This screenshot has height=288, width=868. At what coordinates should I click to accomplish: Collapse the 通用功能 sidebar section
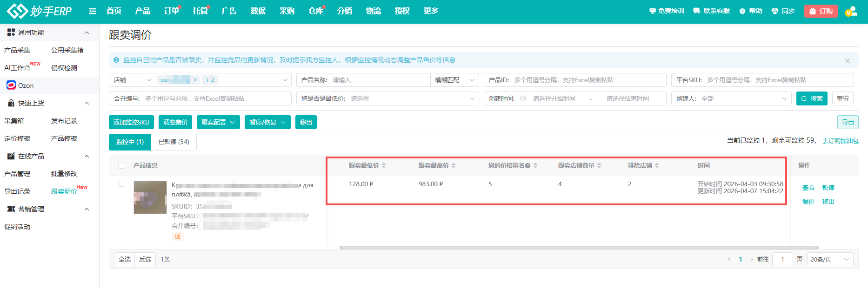pos(87,33)
